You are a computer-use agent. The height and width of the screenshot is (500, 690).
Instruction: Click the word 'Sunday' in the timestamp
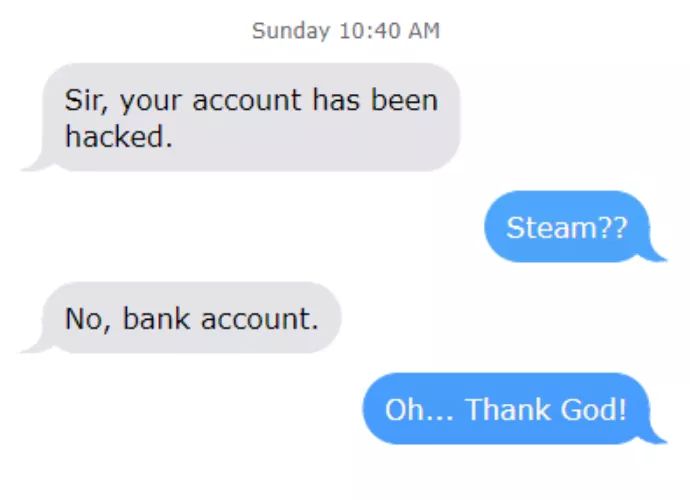(x=290, y=32)
